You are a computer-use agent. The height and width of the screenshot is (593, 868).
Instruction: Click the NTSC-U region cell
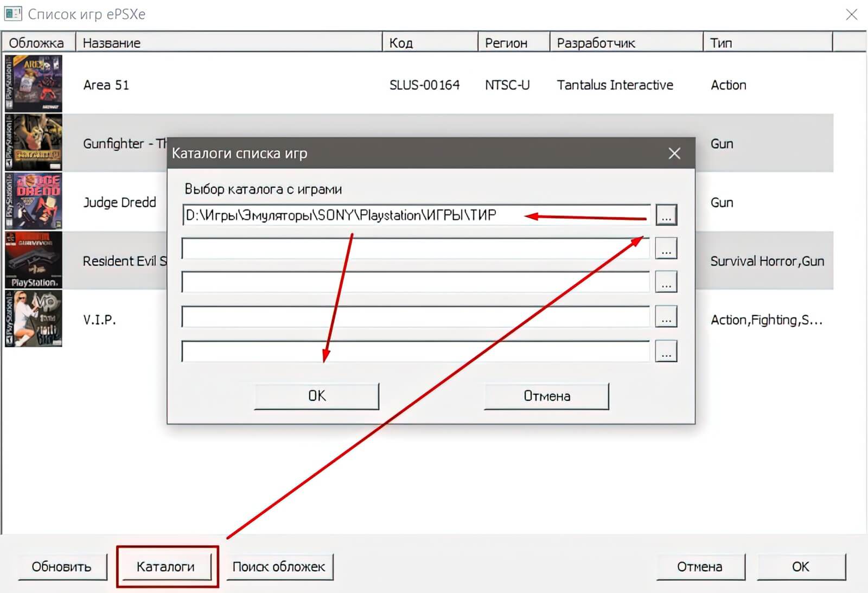click(x=507, y=85)
